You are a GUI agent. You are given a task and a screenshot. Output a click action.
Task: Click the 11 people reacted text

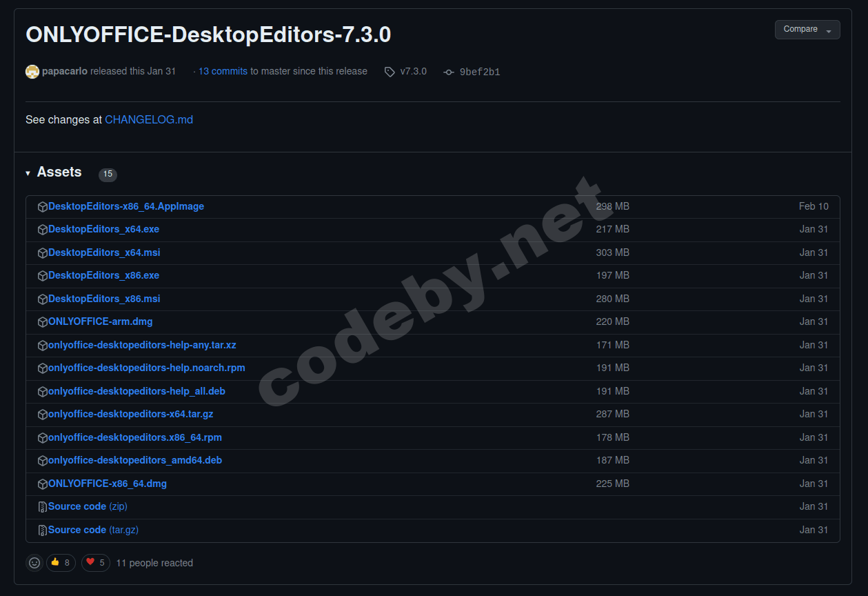point(154,563)
